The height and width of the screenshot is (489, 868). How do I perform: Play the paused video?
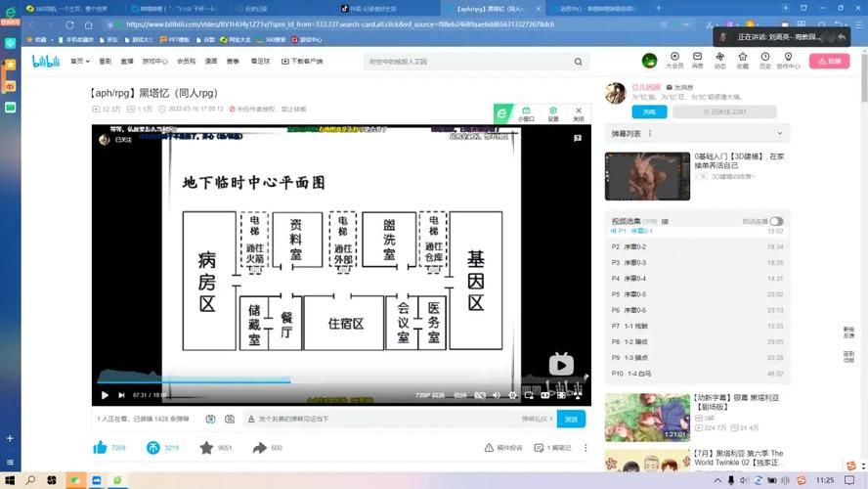[x=105, y=395]
